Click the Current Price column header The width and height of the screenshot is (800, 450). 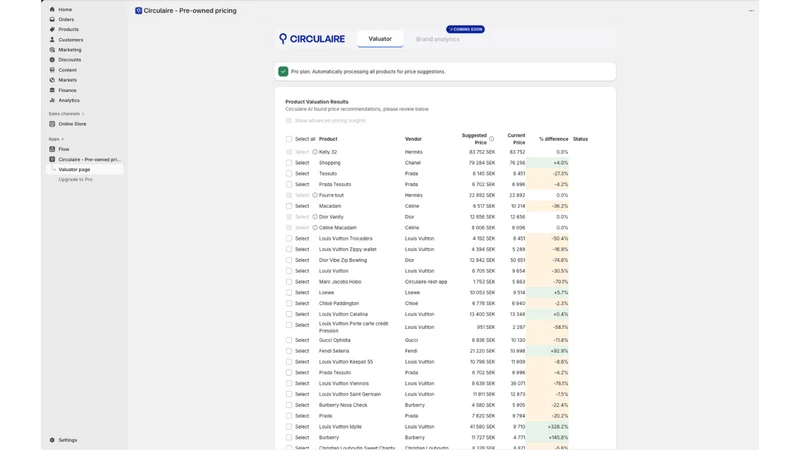(516, 139)
